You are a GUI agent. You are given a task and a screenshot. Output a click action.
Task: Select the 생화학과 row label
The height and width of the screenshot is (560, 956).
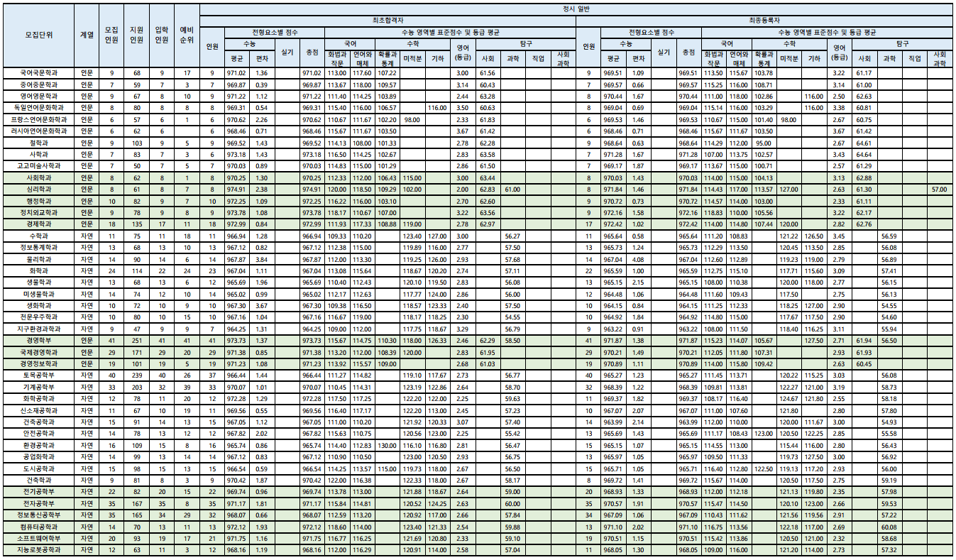tap(38, 305)
